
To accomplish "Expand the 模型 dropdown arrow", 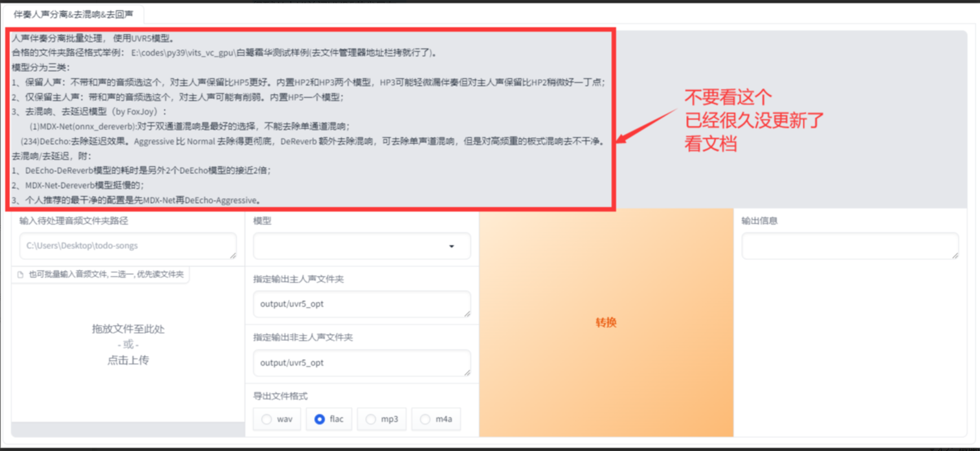I will [451, 247].
